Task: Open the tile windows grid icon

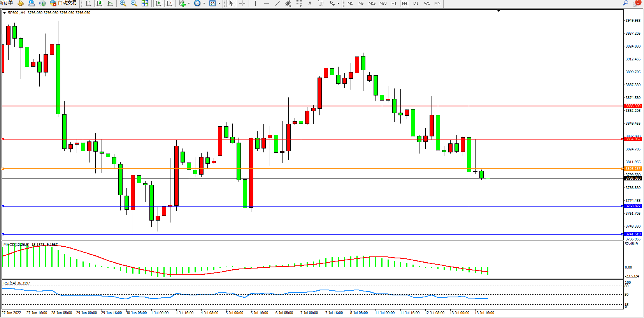Action: (145, 4)
